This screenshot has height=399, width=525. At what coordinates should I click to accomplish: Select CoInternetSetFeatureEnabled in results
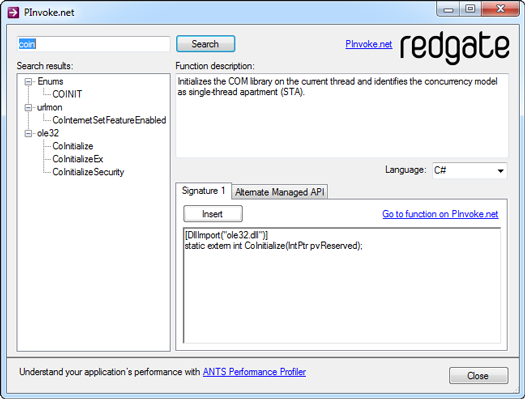pos(109,120)
